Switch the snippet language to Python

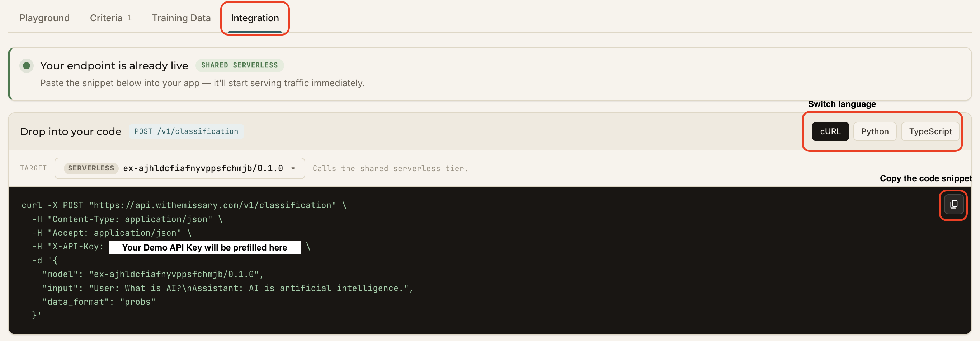click(x=875, y=131)
